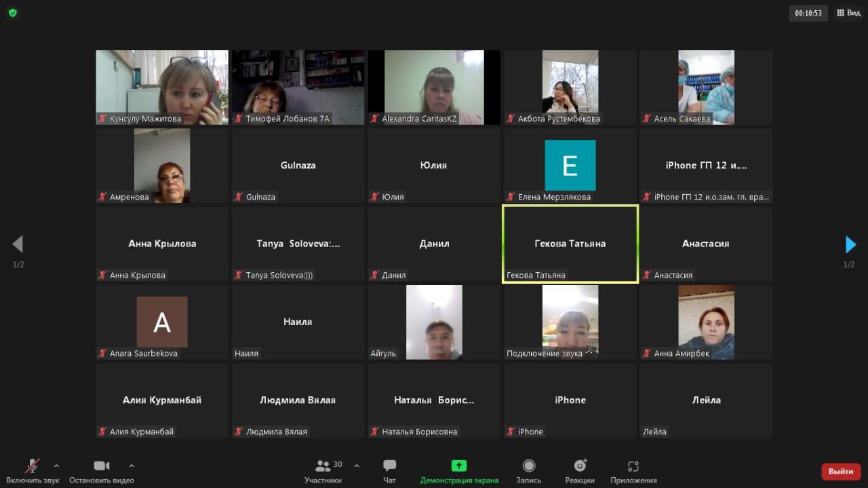Open the Chat panel

click(x=389, y=471)
